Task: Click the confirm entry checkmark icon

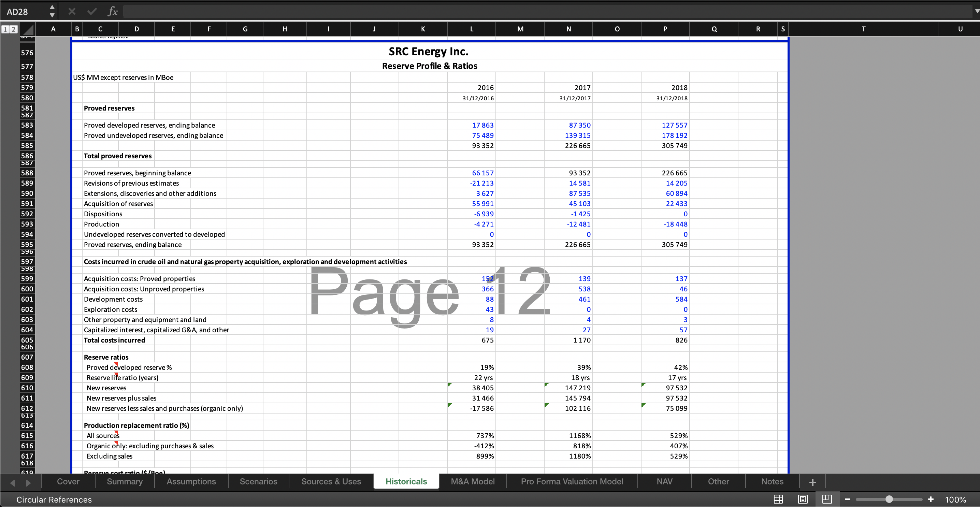Action: coord(92,11)
